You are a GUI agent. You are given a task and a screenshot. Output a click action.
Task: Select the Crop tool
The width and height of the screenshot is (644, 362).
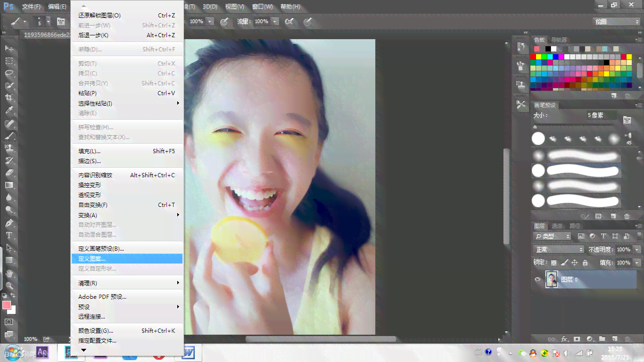coord(9,98)
